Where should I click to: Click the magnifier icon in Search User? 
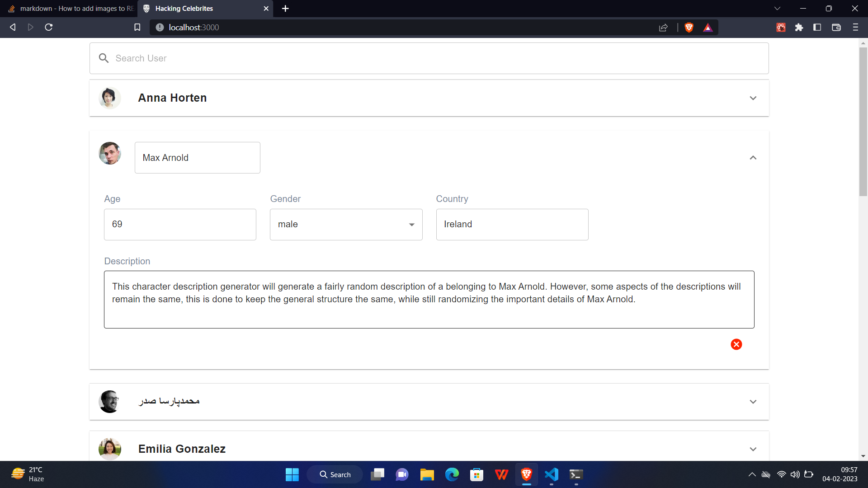[104, 58]
